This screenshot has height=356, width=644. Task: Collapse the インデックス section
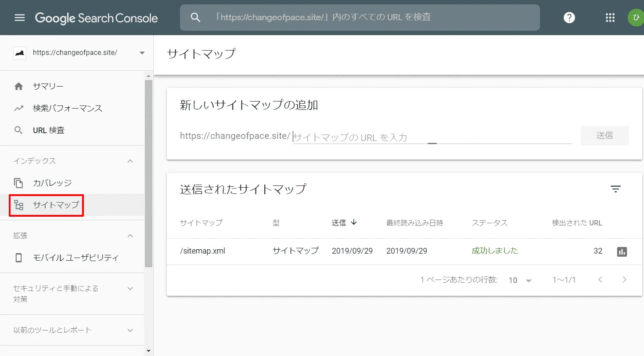(x=130, y=161)
